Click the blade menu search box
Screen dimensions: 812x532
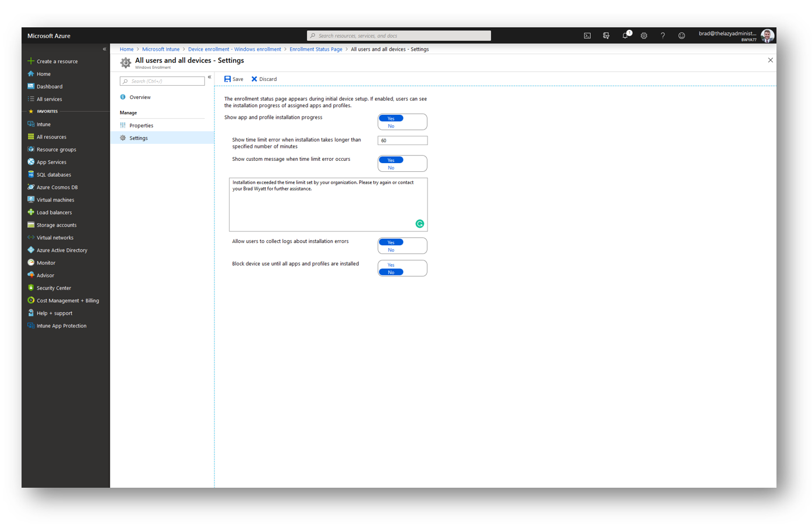(163, 81)
